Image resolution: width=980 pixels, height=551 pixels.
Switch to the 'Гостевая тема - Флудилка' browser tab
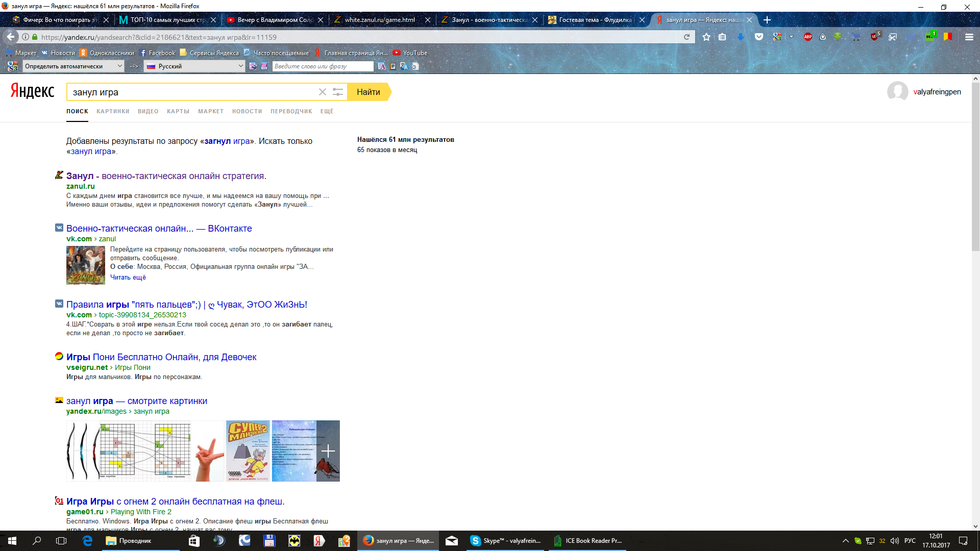(595, 20)
